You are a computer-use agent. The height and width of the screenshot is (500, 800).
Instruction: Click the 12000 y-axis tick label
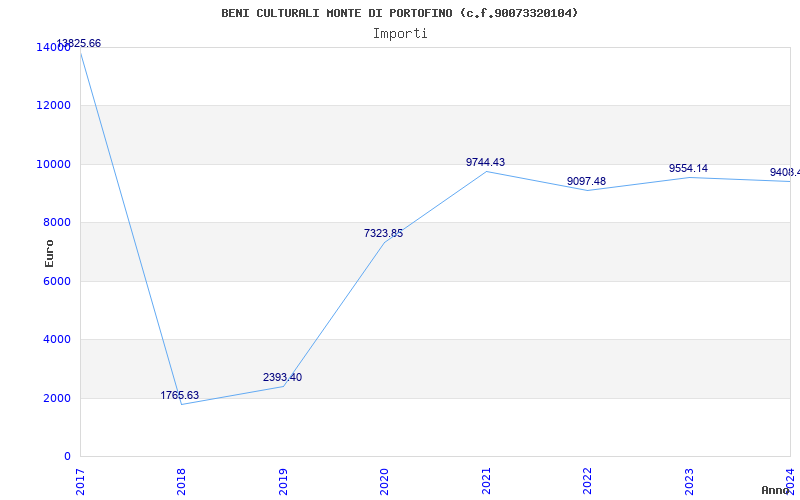[53, 106]
